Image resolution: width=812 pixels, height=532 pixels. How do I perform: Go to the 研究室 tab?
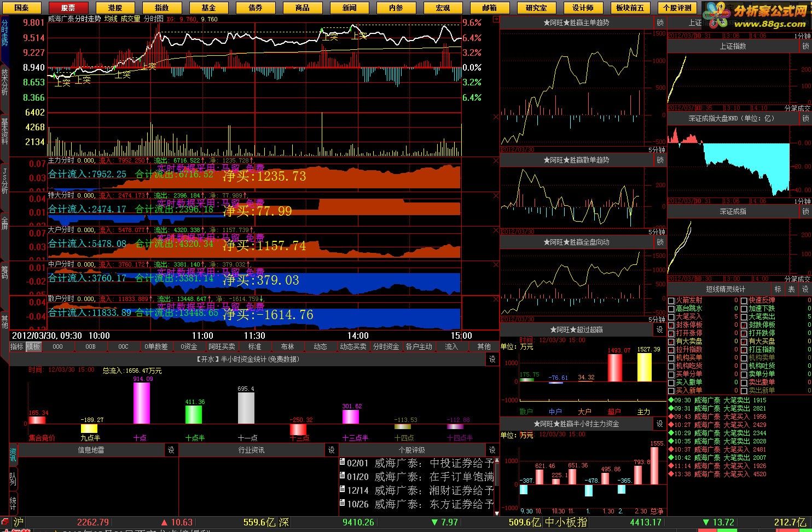[536, 8]
